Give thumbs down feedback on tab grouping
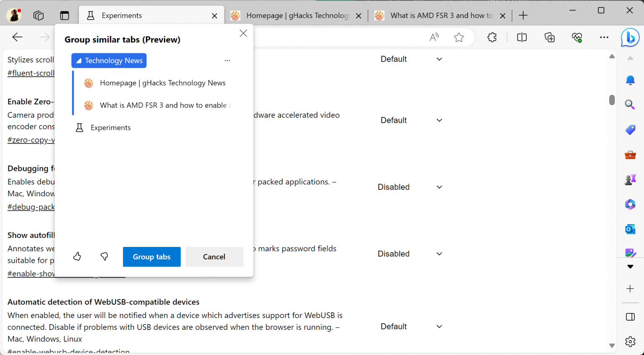Screen dimensions: 644x355 (x=104, y=257)
